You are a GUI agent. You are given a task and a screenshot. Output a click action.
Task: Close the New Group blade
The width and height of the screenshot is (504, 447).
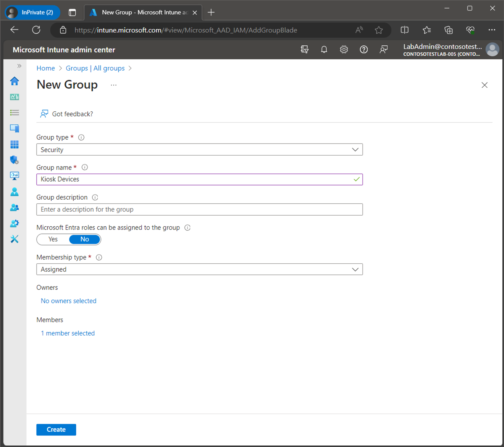(x=484, y=85)
